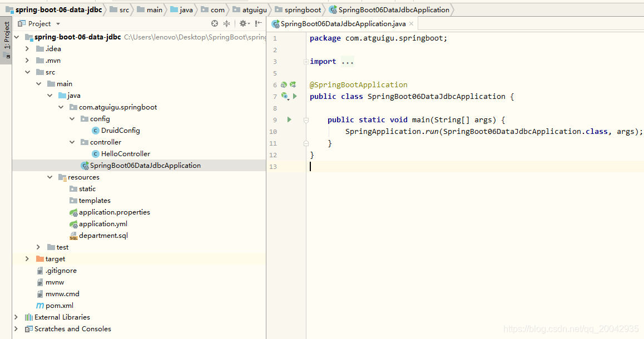Open the application.yml file
This screenshot has height=339, width=644.
[x=103, y=224]
